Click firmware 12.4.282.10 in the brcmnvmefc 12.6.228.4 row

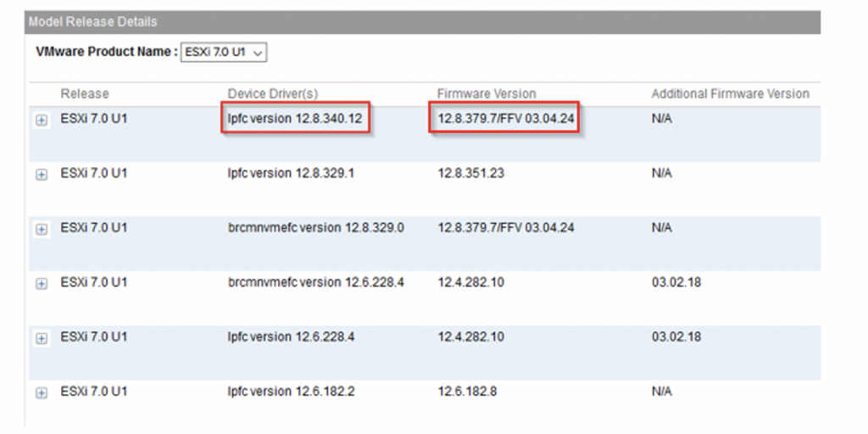click(470, 282)
